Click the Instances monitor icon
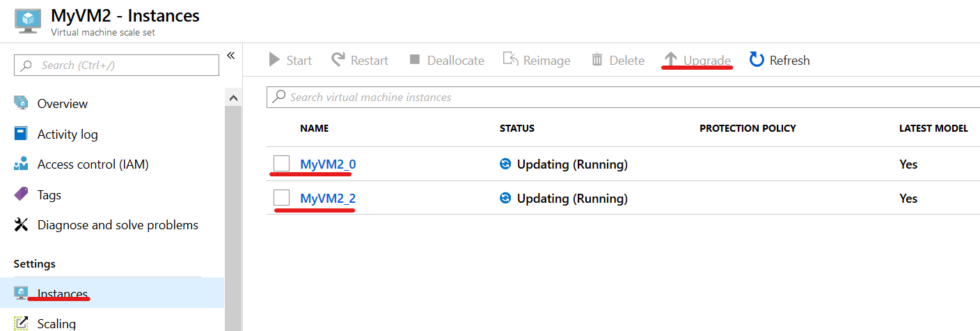The width and height of the screenshot is (980, 331). [x=22, y=293]
